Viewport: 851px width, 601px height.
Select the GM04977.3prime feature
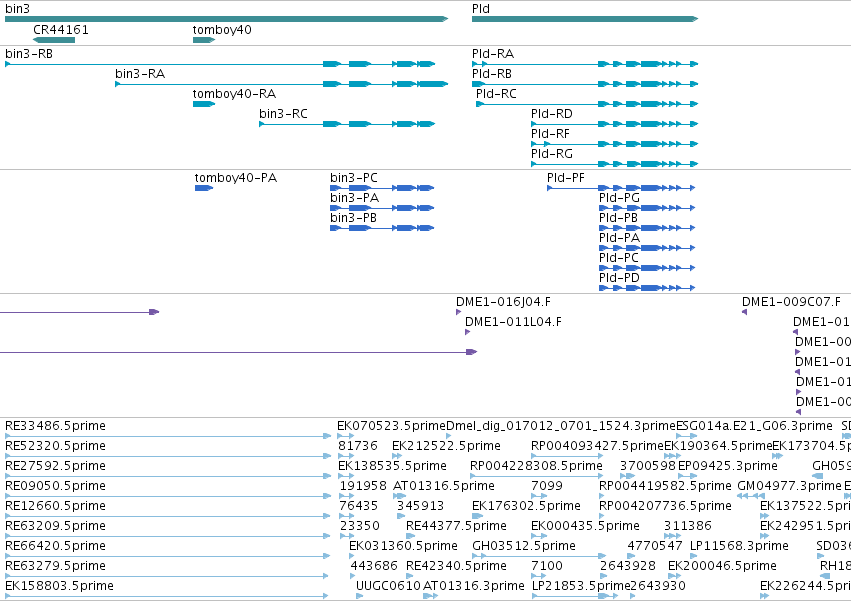click(751, 496)
